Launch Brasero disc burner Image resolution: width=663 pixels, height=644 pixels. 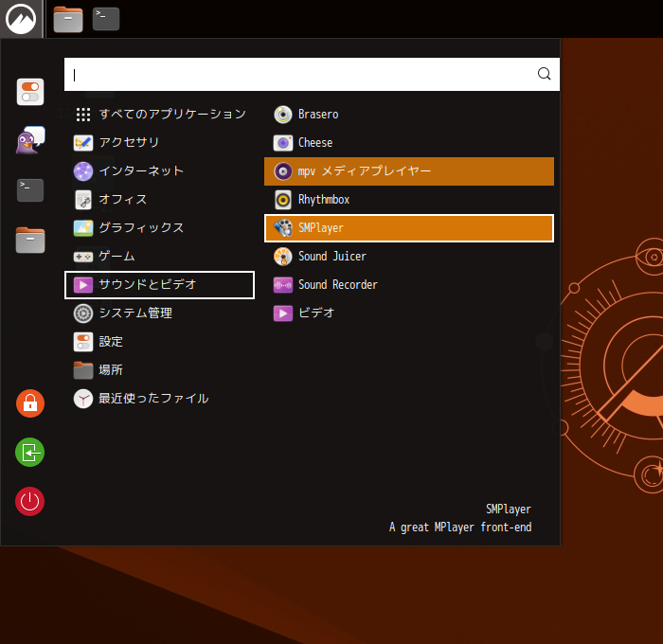click(409, 115)
